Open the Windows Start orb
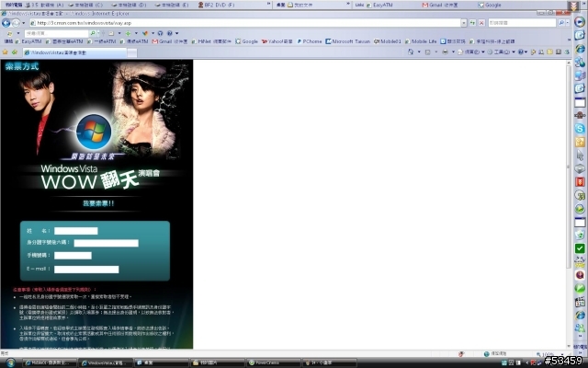Viewport: 588px width, 368px height. click(10, 362)
